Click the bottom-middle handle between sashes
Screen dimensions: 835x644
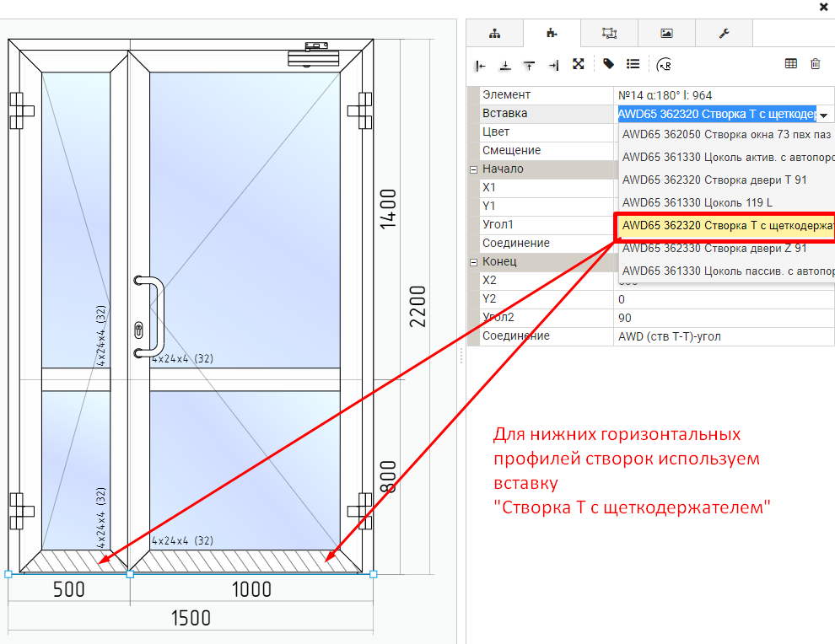130,574
